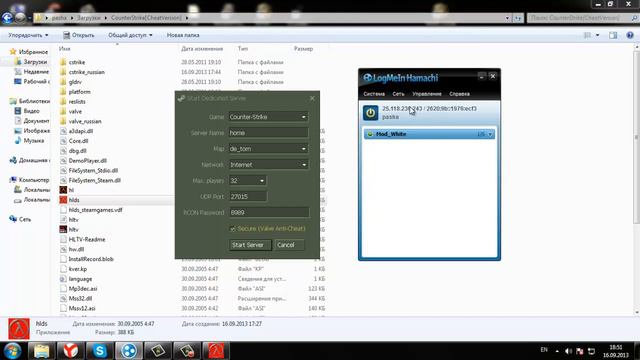640x360 pixels.
Task: Sort by Тип column header
Action: coord(243,49)
